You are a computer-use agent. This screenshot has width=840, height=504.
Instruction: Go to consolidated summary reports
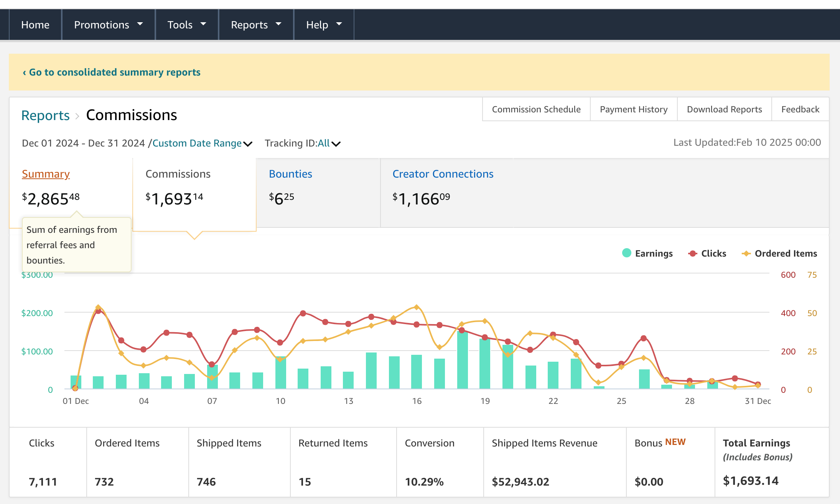tap(111, 72)
